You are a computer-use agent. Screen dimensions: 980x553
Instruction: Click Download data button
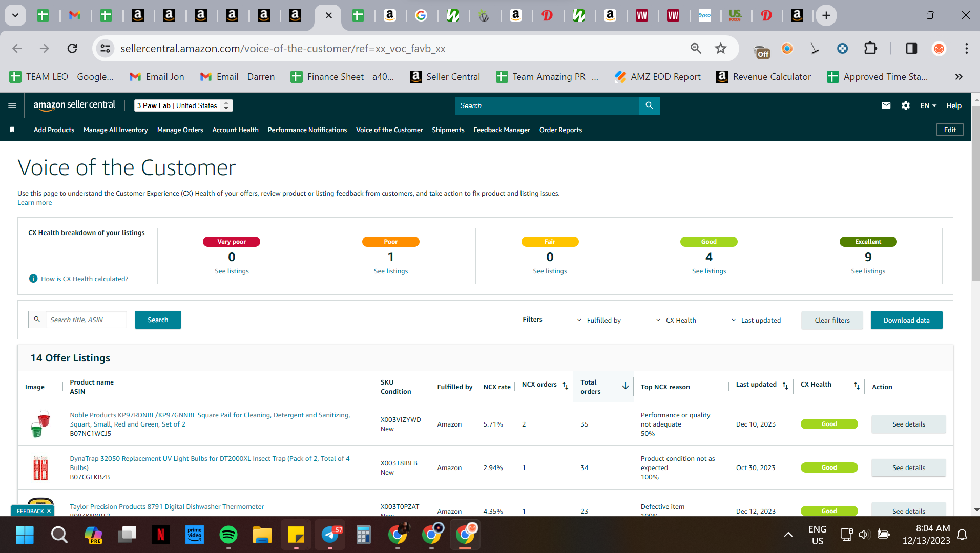(x=906, y=320)
